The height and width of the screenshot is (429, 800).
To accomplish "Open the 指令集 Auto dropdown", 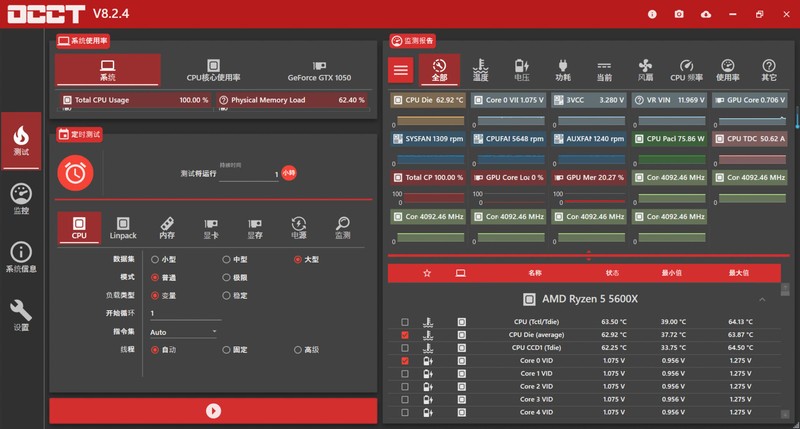I will 183,331.
